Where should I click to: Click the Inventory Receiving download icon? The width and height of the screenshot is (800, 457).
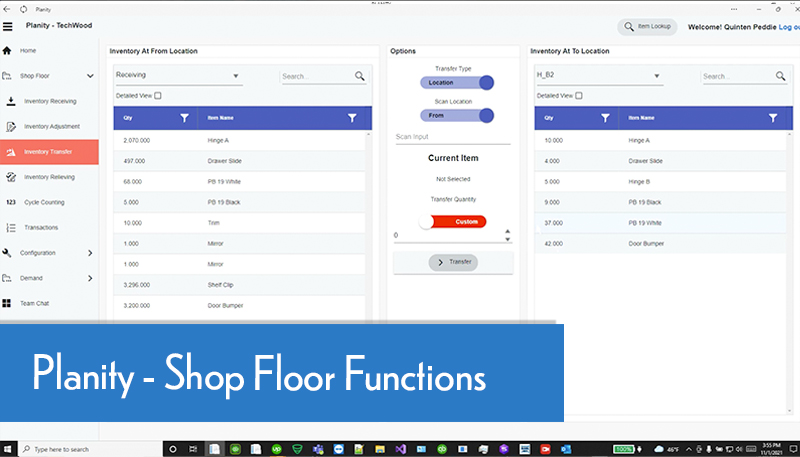point(11,101)
